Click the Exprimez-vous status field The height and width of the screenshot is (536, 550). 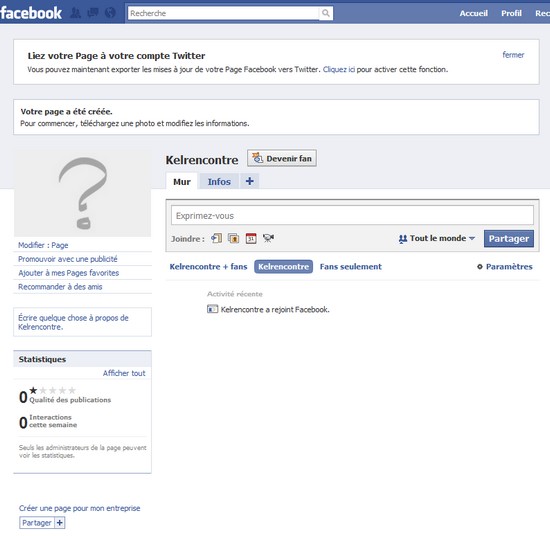pos(352,215)
